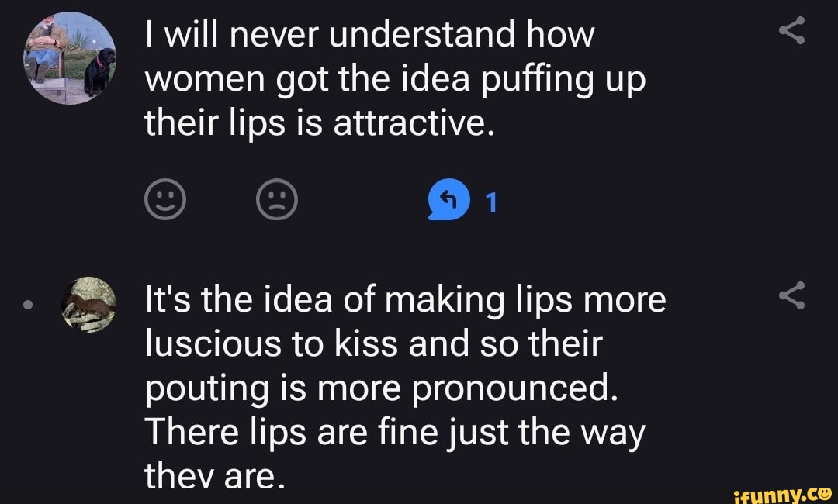Open replies via the blue reply bubble
The height and width of the screenshot is (504, 838).
[x=449, y=200]
